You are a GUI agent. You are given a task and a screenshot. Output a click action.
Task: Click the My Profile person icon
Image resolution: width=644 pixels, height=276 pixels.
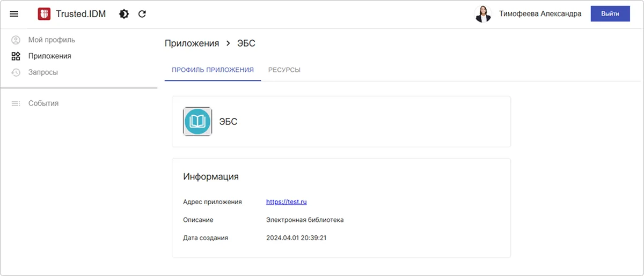point(16,40)
